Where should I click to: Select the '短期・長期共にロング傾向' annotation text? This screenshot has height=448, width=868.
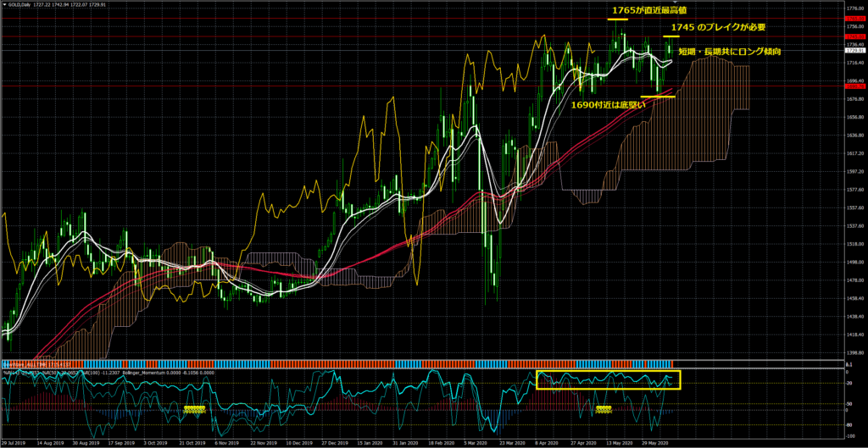(730, 52)
